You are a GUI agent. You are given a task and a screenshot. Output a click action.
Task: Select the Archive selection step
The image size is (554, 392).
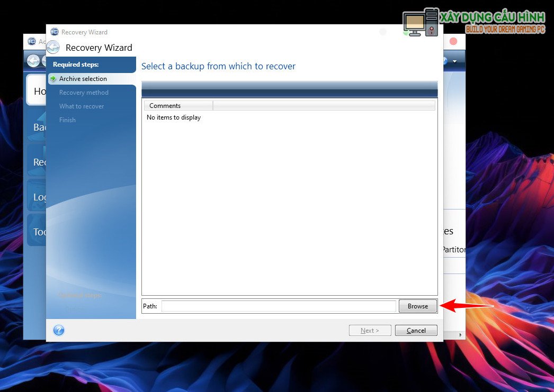pos(83,79)
